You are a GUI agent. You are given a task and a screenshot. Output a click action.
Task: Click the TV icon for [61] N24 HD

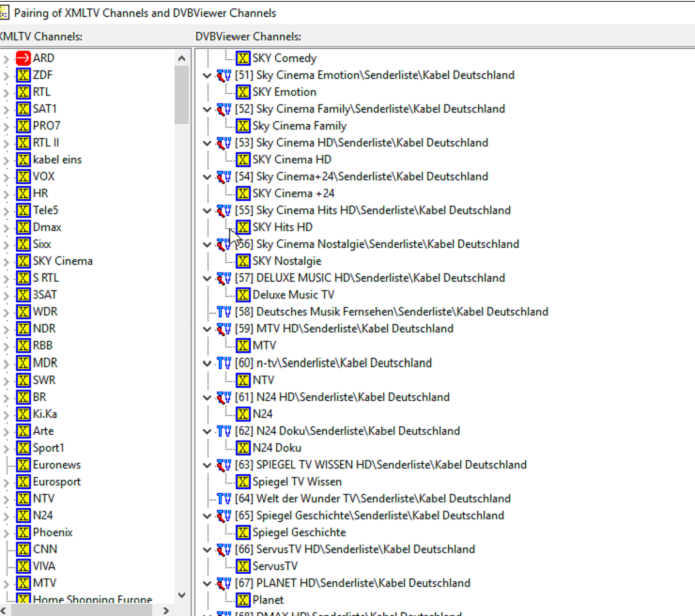coord(224,397)
